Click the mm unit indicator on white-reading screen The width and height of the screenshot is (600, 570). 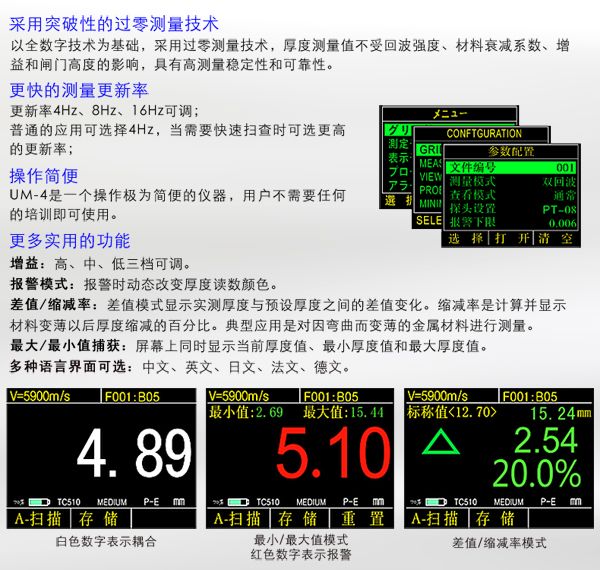click(180, 501)
